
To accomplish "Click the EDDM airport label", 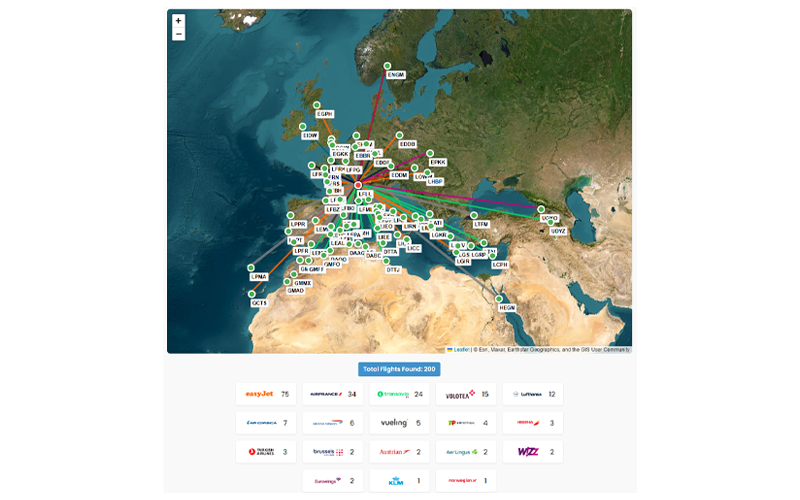I will (399, 175).
